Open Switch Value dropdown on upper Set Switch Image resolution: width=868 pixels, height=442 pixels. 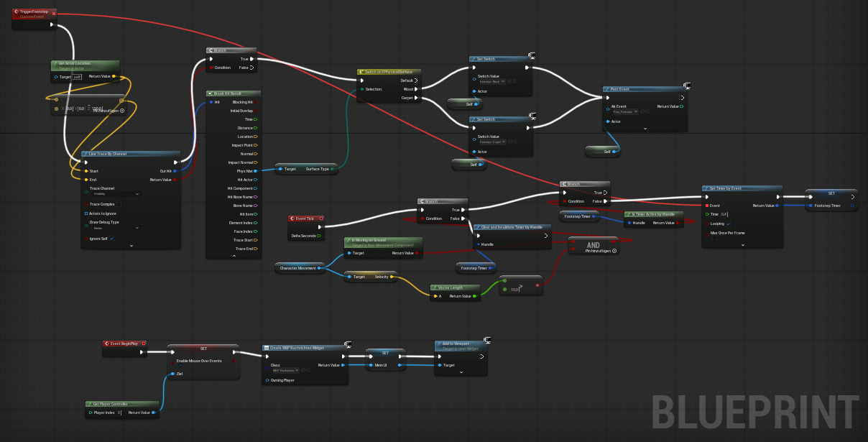pyautogui.click(x=492, y=82)
